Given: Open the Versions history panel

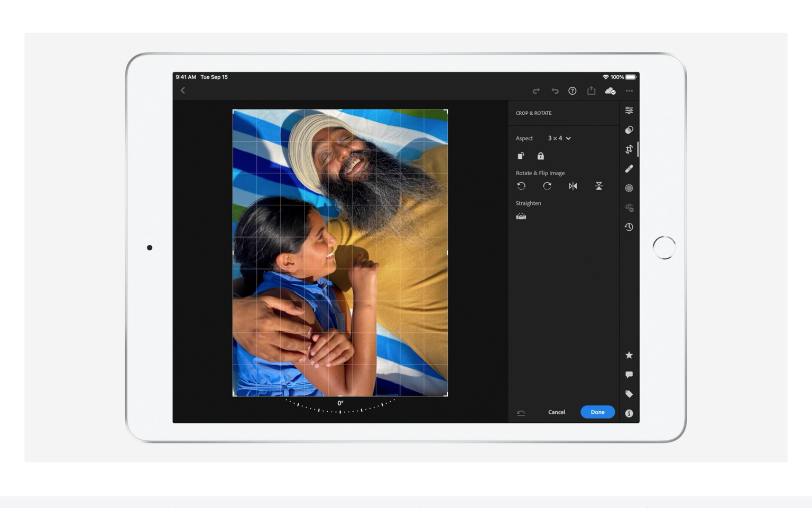Looking at the screenshot, I should (629, 227).
